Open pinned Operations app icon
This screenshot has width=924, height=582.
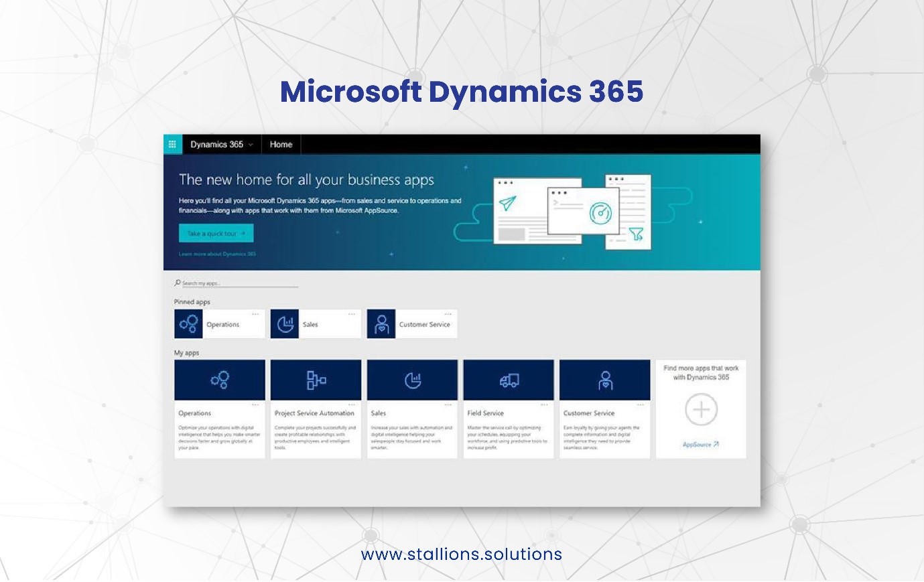(188, 324)
